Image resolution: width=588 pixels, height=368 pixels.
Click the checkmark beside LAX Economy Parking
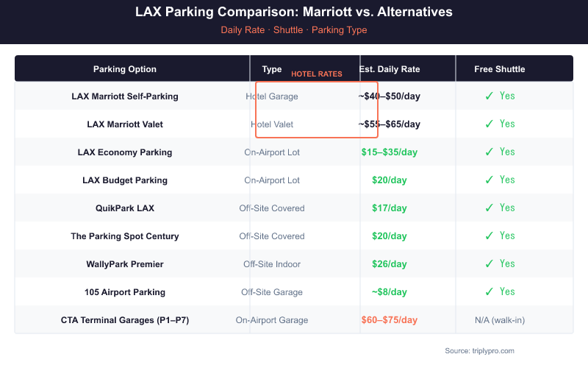[489, 152]
